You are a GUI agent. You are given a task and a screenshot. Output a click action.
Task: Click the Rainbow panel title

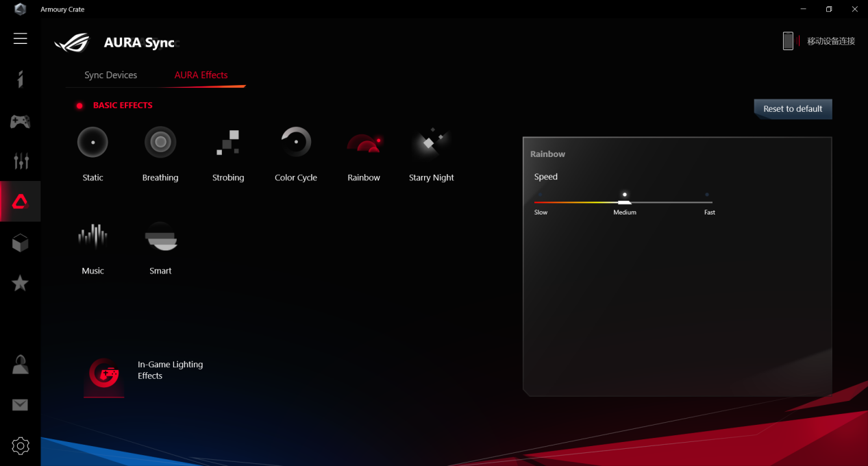click(547, 154)
